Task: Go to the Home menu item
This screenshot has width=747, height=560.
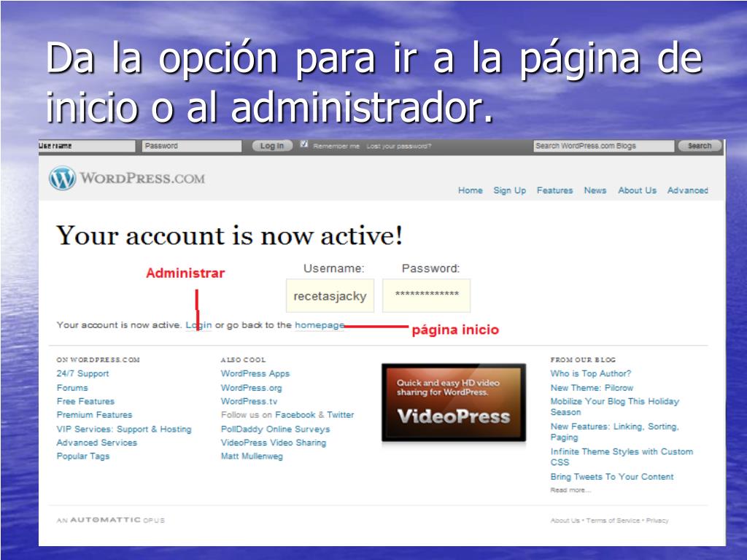Action: 471,190
